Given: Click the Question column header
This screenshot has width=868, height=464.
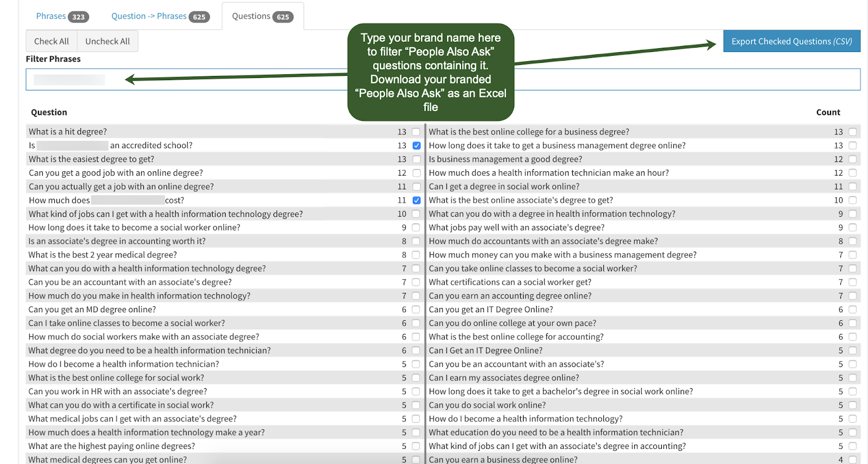Looking at the screenshot, I should [x=49, y=112].
